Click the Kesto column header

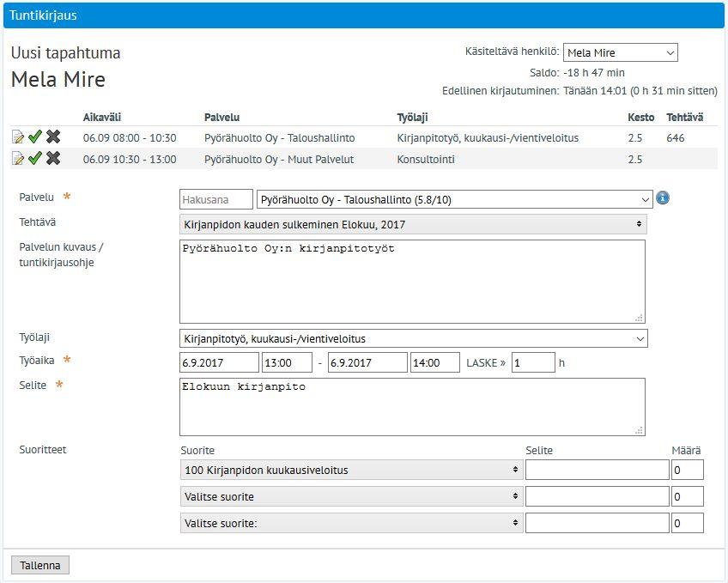(640, 118)
